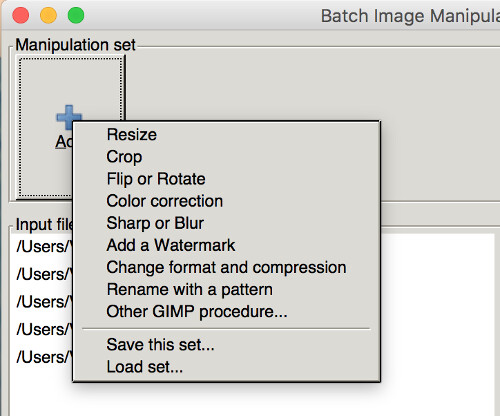Select the fourth /Users/ input file row

[x=42, y=330]
